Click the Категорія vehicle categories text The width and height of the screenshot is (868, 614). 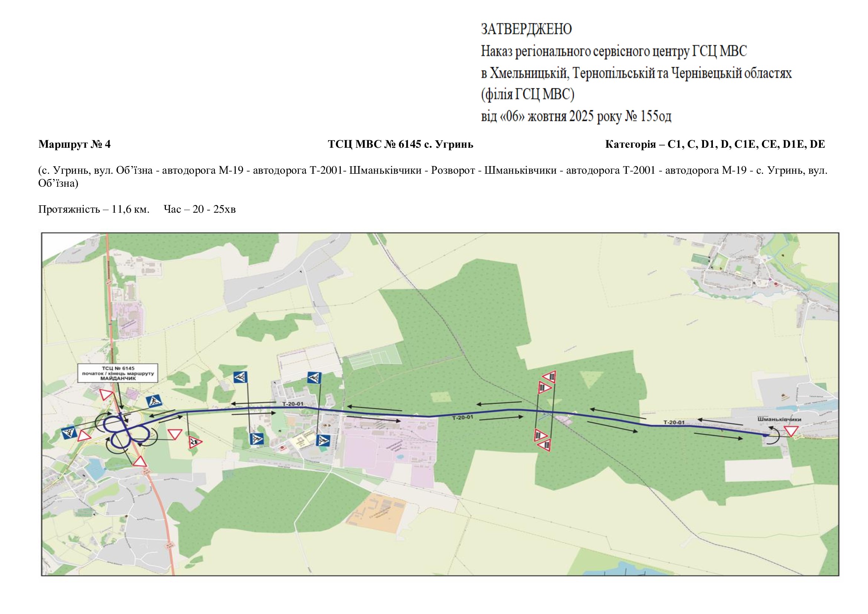tap(715, 144)
